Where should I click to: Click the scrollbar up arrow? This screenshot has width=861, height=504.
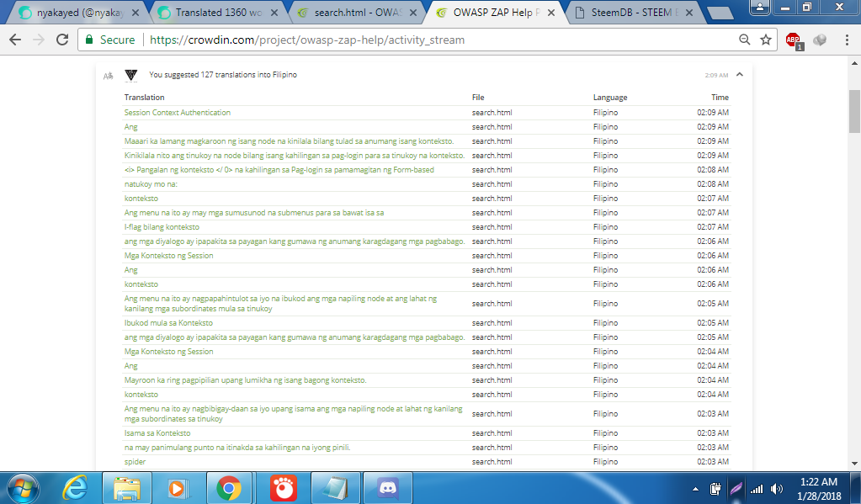click(854, 62)
